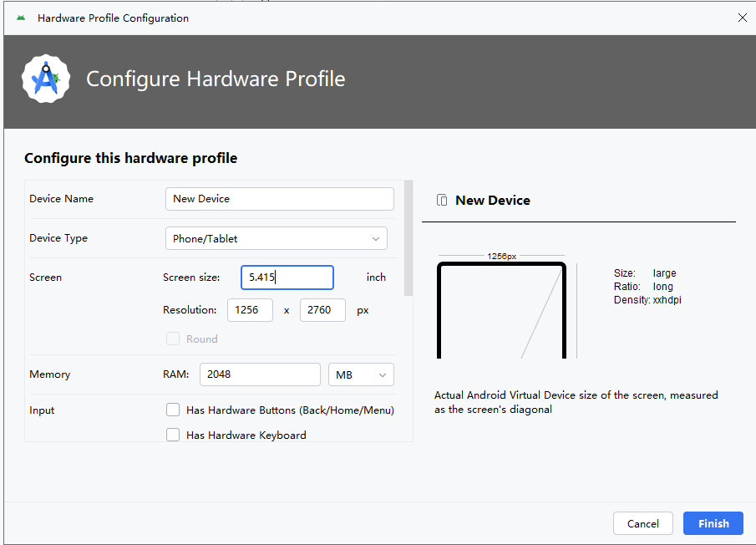Click the 'Device Name' label
Viewport: 756px width, 545px height.
click(61, 199)
